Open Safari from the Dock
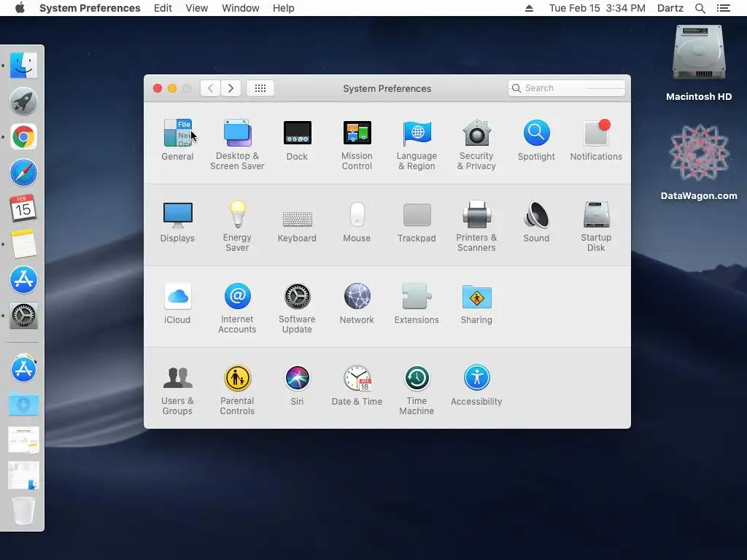This screenshot has height=560, width=747. (x=23, y=172)
